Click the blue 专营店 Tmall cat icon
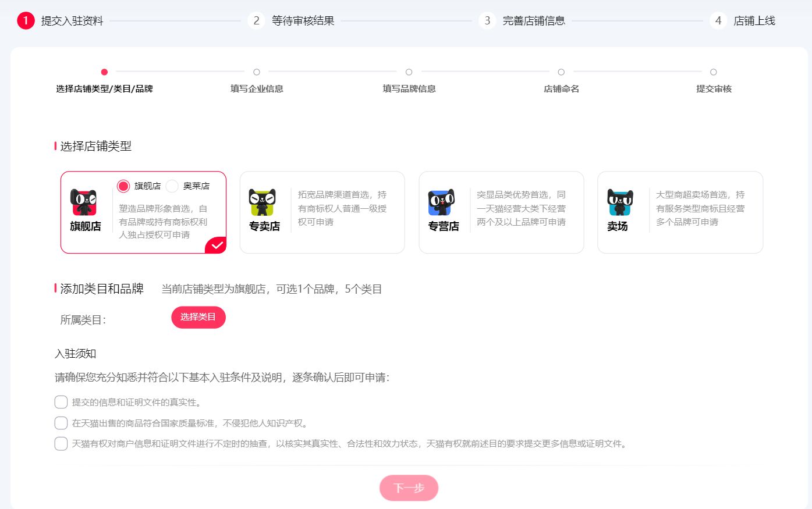The width and height of the screenshot is (812, 509). (x=441, y=202)
